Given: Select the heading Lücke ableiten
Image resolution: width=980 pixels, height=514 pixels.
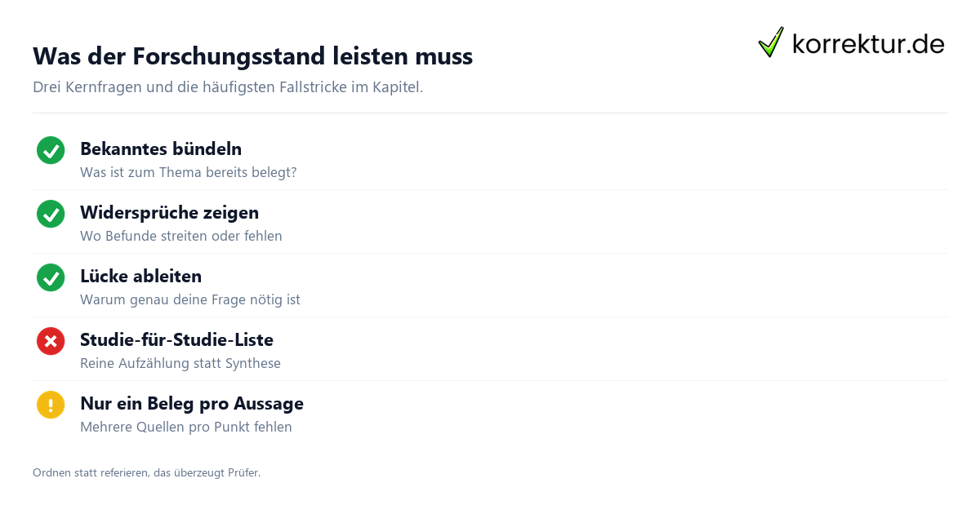Looking at the screenshot, I should click(140, 277).
